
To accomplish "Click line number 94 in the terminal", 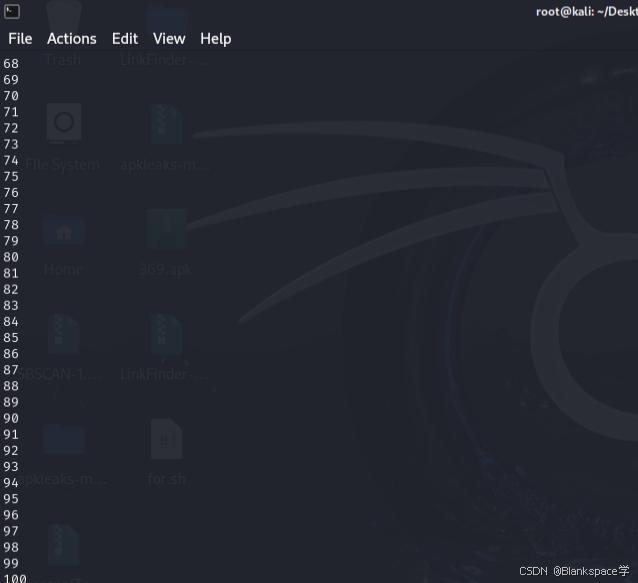I will [x=11, y=483].
